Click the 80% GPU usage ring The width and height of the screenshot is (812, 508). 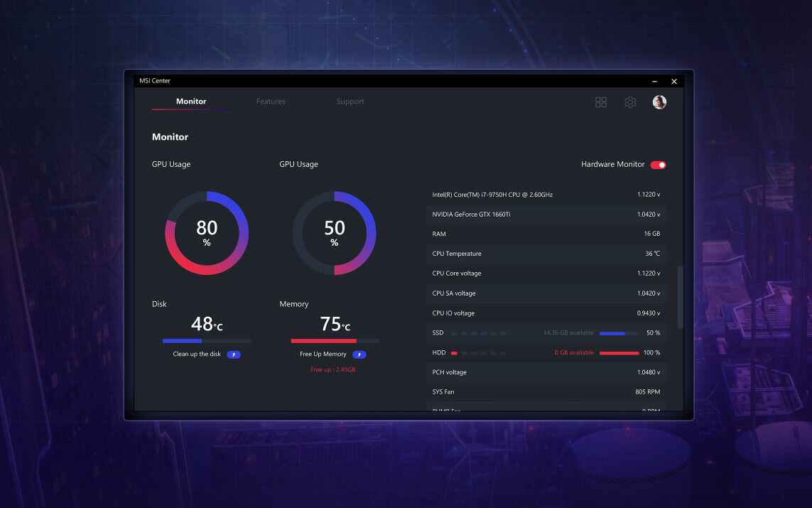pyautogui.click(x=207, y=233)
